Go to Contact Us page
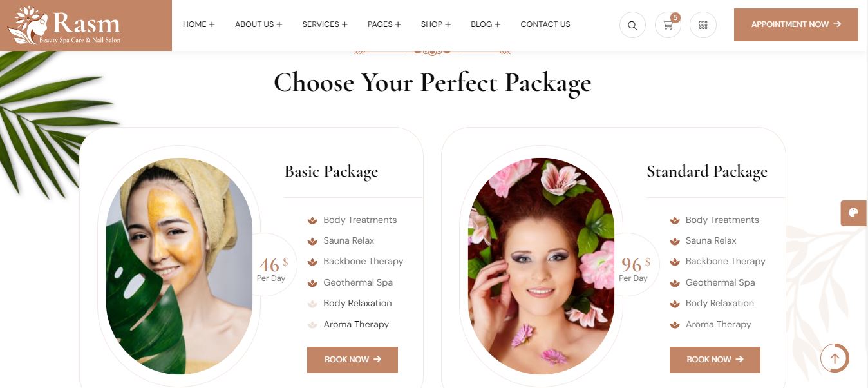868x388 pixels. click(x=545, y=24)
